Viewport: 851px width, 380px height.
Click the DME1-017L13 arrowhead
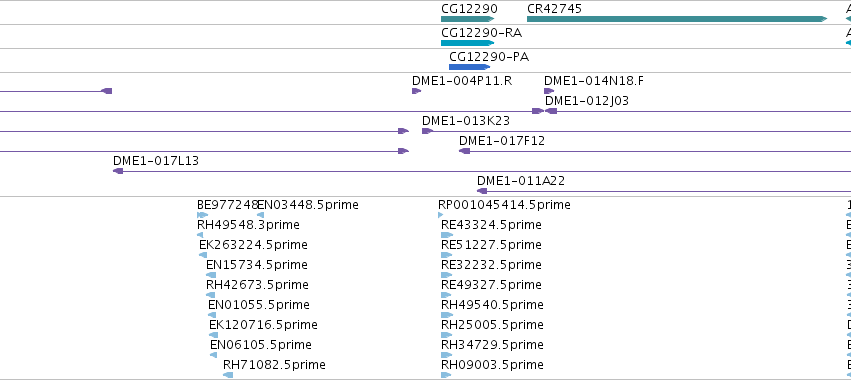[118, 171]
